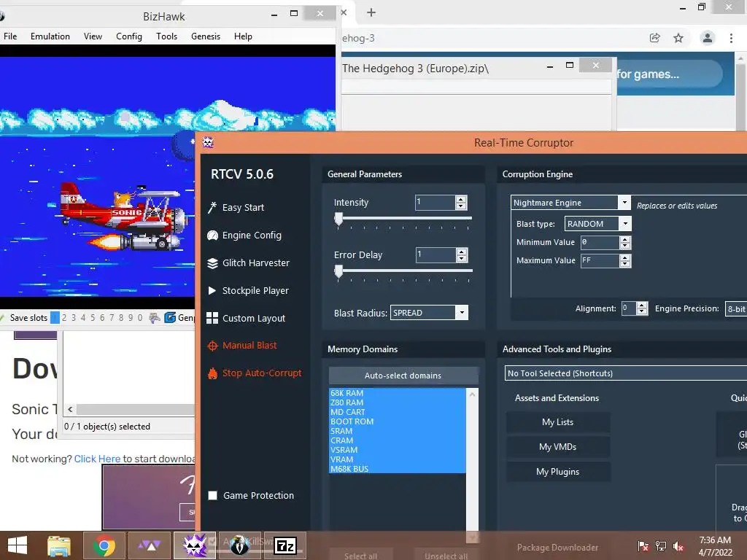Click the Intensity slider handle
Image resolution: width=747 pixels, height=560 pixels.
338,219
